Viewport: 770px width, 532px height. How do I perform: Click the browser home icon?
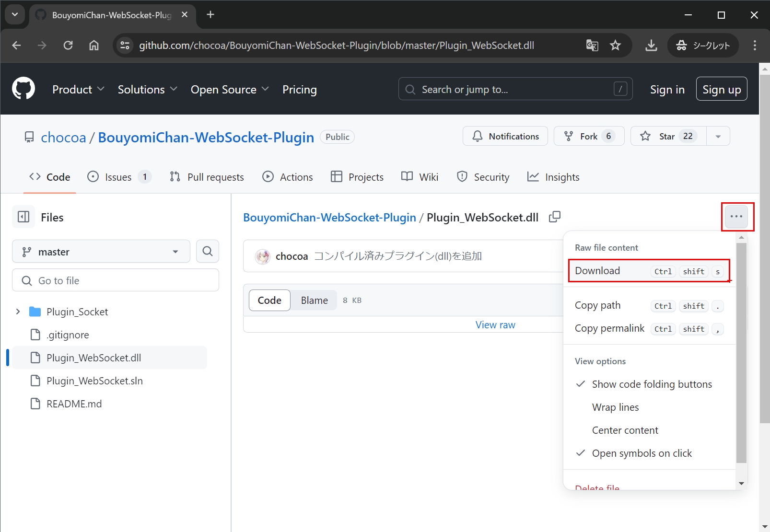coord(94,46)
